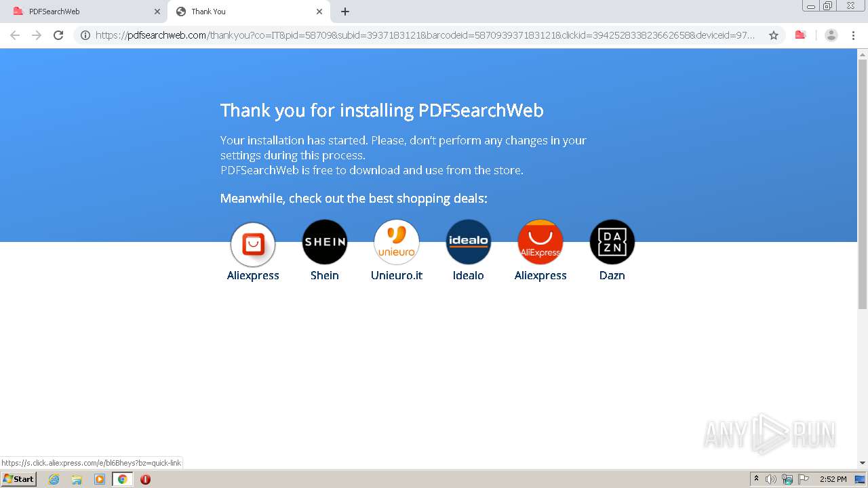Open the red AliExpress smile logo icon
This screenshot has width=868, height=488.
pyautogui.click(x=540, y=242)
